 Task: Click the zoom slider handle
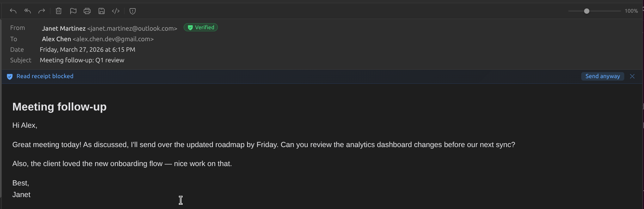point(587,11)
